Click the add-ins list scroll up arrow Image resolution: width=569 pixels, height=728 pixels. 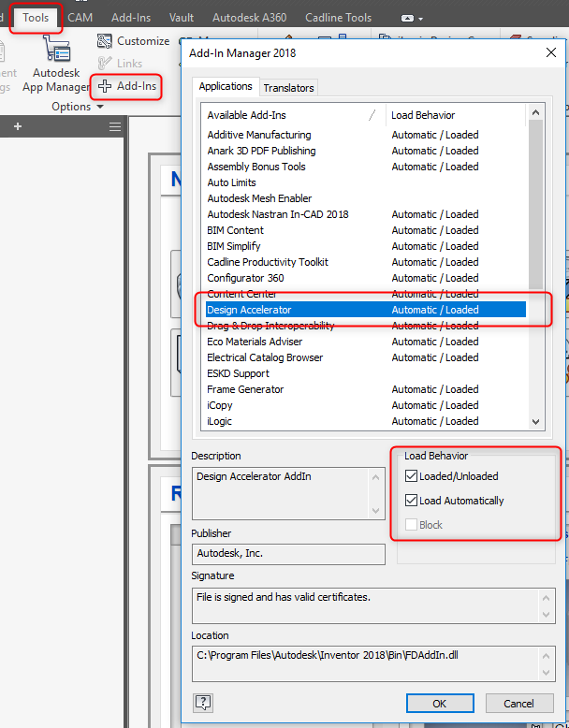point(535,112)
